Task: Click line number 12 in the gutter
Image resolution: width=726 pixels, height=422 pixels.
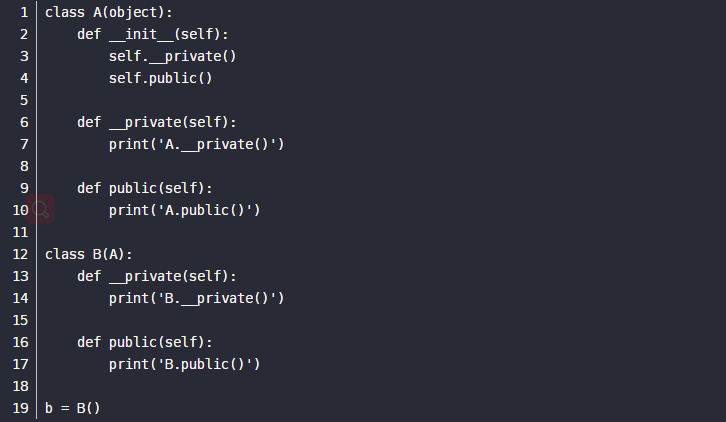Action: coord(20,254)
